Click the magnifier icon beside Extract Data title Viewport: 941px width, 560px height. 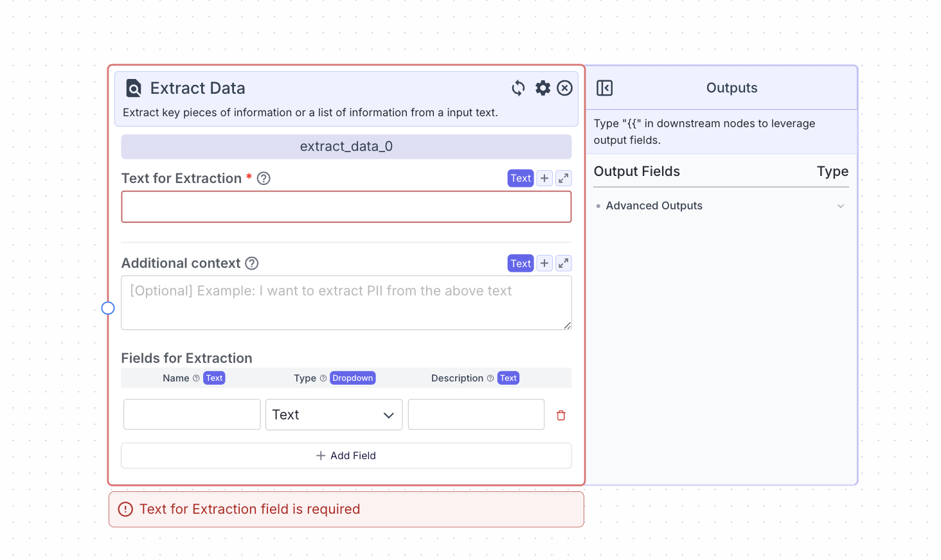click(x=132, y=88)
